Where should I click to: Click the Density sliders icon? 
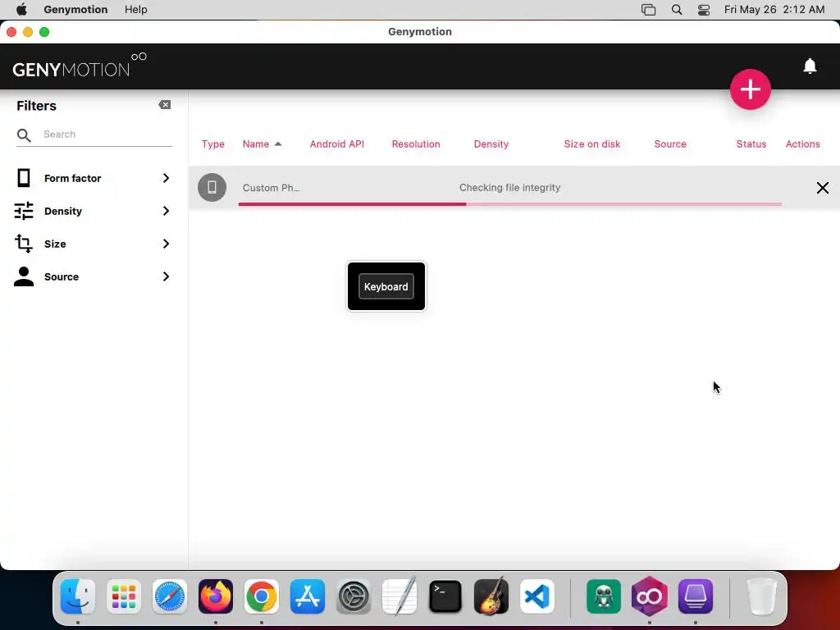click(24, 211)
